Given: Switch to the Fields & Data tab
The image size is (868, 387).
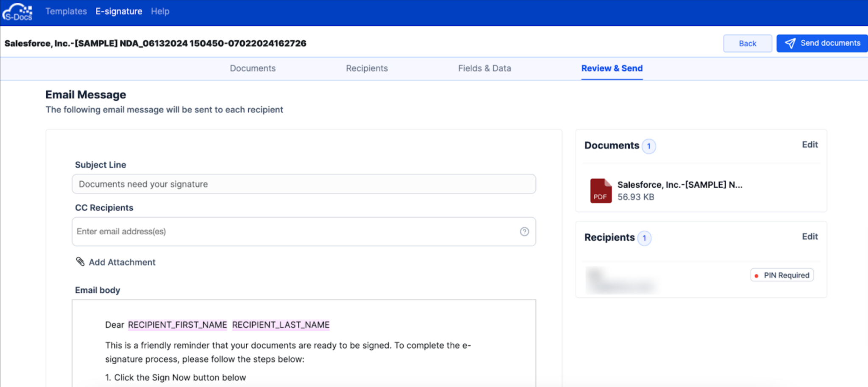Looking at the screenshot, I should point(484,68).
